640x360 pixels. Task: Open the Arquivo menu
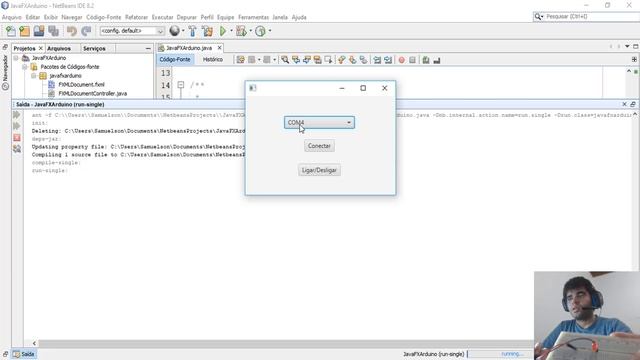click(12, 17)
